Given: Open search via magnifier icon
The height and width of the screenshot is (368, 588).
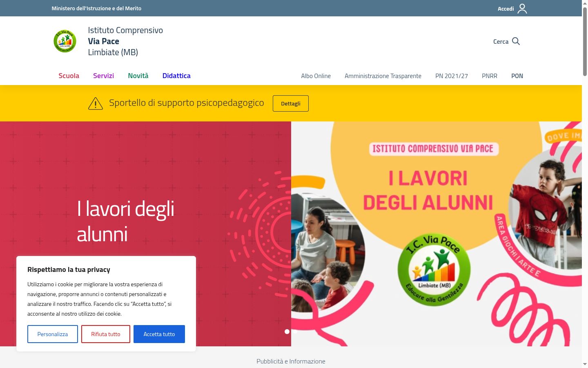Looking at the screenshot, I should (x=516, y=41).
